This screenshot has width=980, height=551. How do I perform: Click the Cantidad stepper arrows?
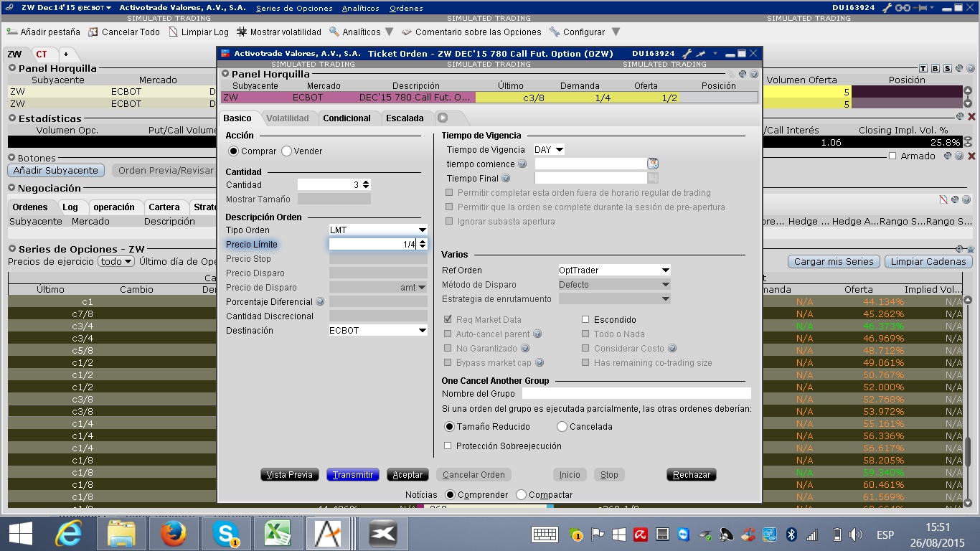pos(366,185)
